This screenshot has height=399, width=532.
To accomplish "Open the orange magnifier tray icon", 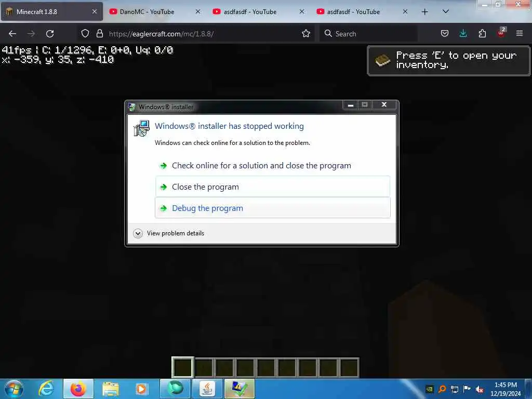I will click(x=442, y=389).
